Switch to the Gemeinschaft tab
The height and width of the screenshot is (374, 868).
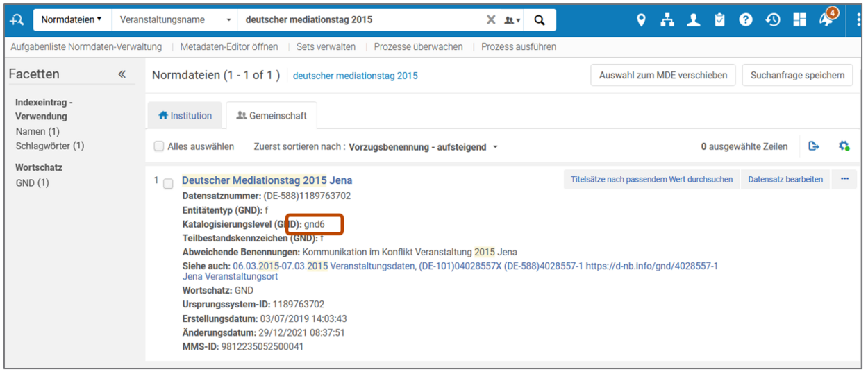[272, 116]
